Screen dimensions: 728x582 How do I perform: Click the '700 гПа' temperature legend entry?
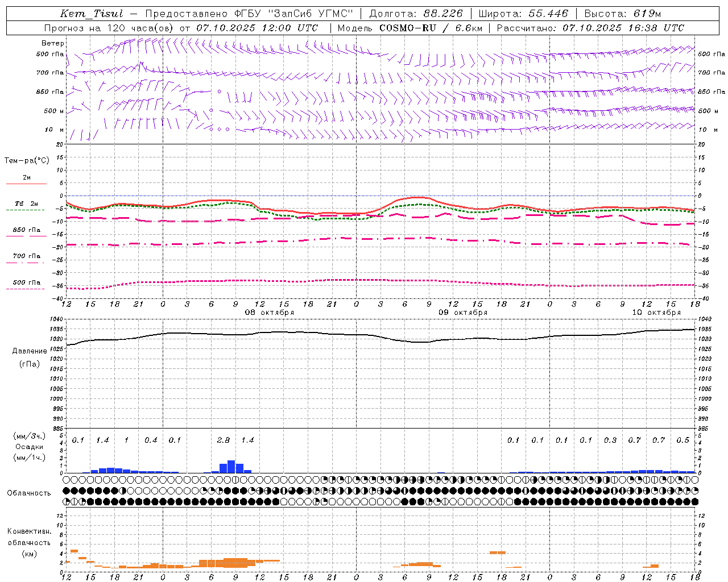click(x=27, y=256)
